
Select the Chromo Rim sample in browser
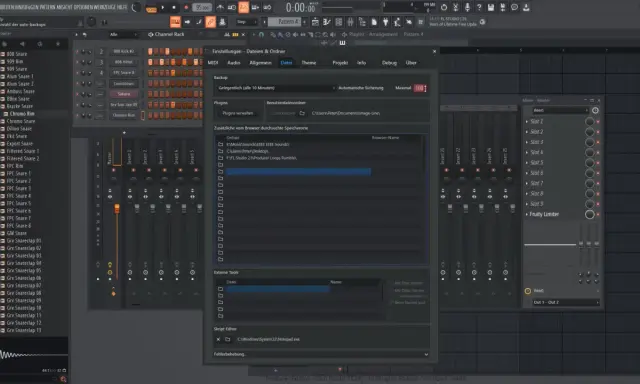click(22, 114)
